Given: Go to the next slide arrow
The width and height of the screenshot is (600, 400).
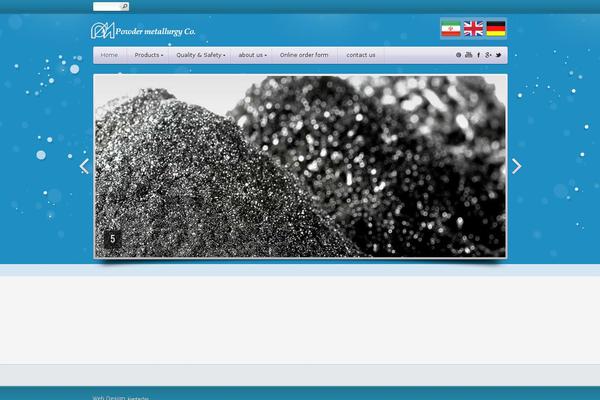Looking at the screenshot, I should (516, 166).
